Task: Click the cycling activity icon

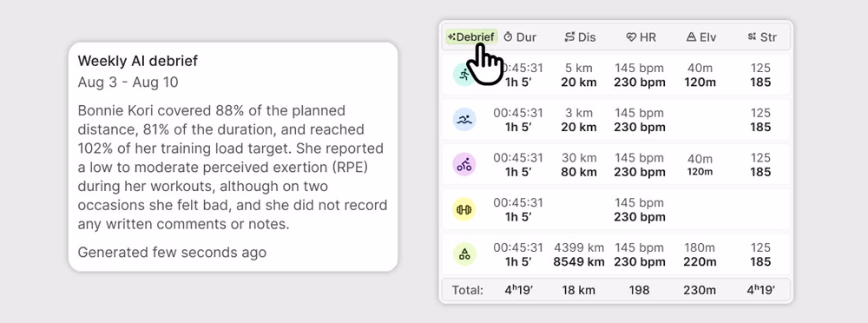Action: [x=464, y=165]
